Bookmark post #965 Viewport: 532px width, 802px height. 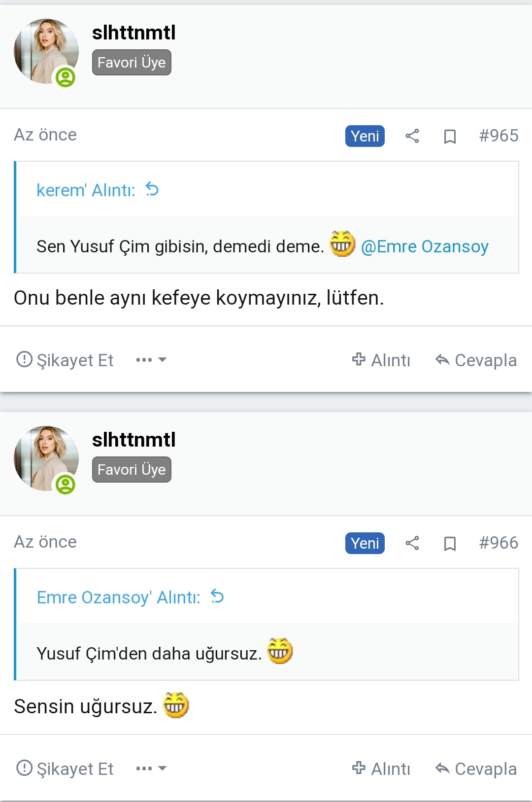click(x=450, y=137)
